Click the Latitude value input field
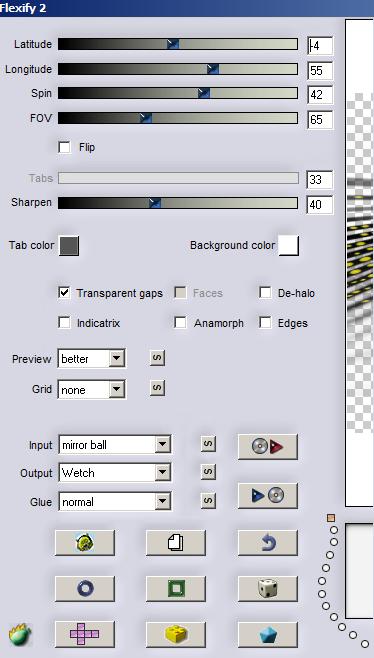The width and height of the screenshot is (374, 658). click(x=320, y=46)
